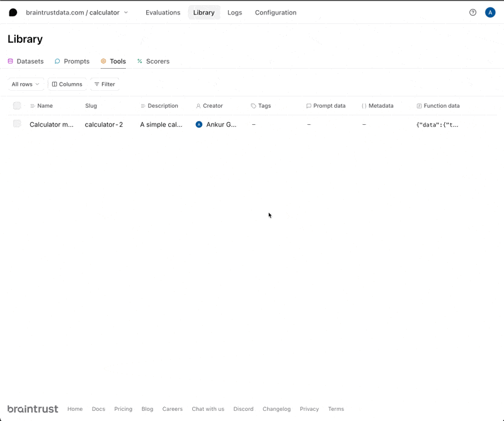Viewport: 504px width, 421px height.
Task: Open the Docs footer link
Action: tap(98, 409)
